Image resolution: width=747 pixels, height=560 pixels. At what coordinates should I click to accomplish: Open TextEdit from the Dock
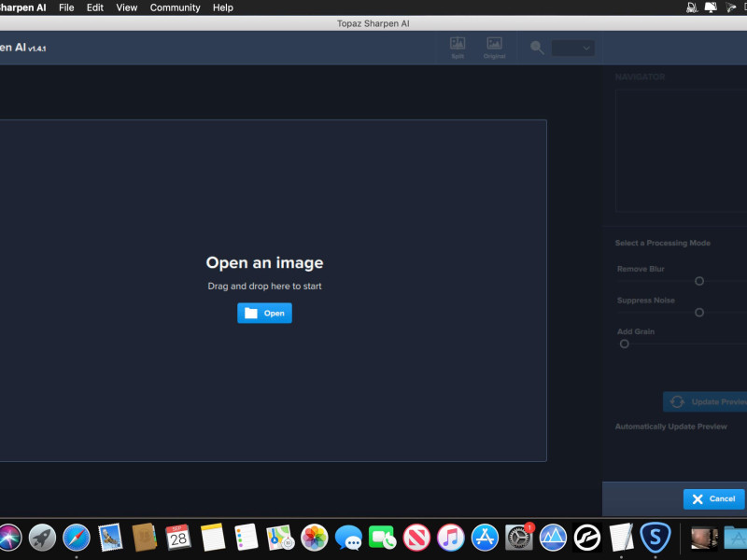coord(621,538)
